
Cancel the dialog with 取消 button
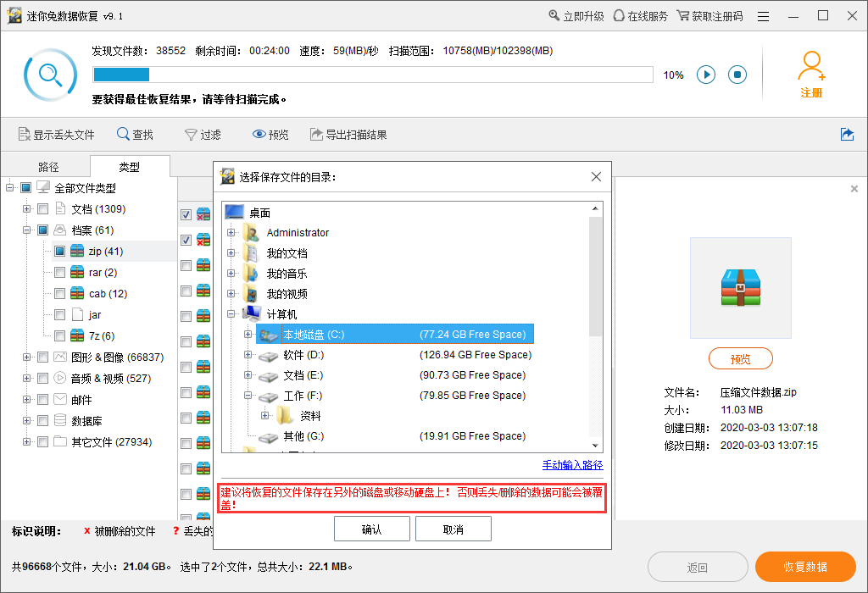coord(453,529)
